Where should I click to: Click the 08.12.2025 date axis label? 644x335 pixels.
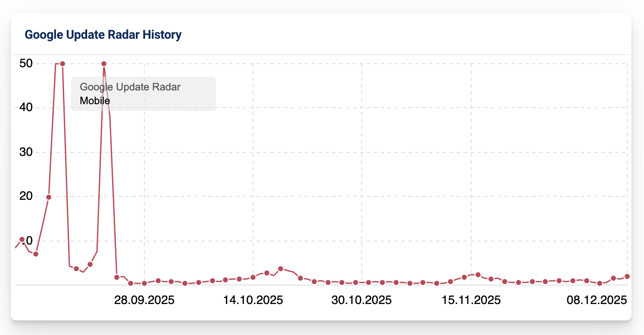tap(597, 300)
